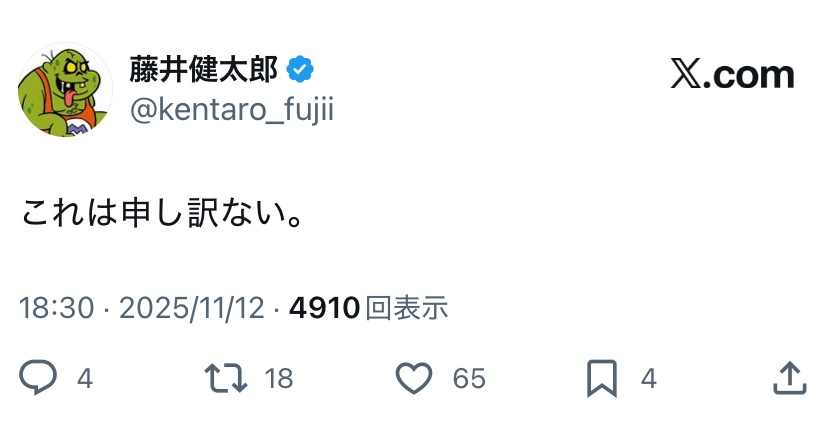Like the post with the heart icon

(413, 378)
